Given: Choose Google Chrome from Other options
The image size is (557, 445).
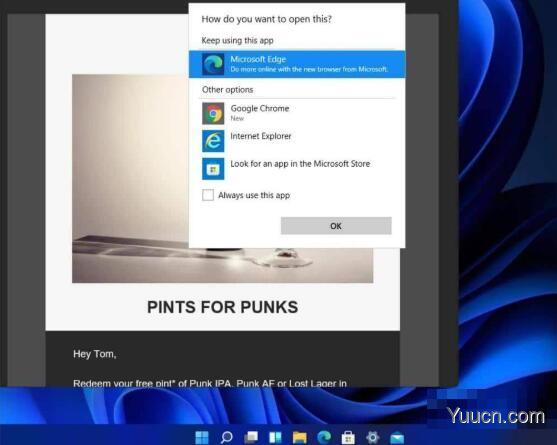Looking at the screenshot, I should [297, 113].
